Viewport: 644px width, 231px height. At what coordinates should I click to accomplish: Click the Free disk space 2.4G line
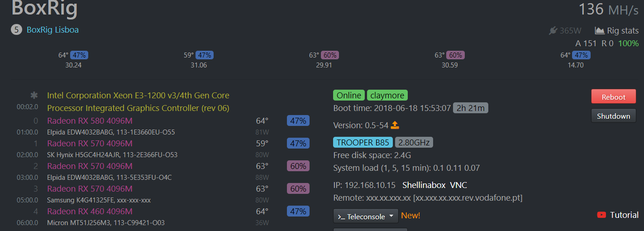pyautogui.click(x=372, y=155)
